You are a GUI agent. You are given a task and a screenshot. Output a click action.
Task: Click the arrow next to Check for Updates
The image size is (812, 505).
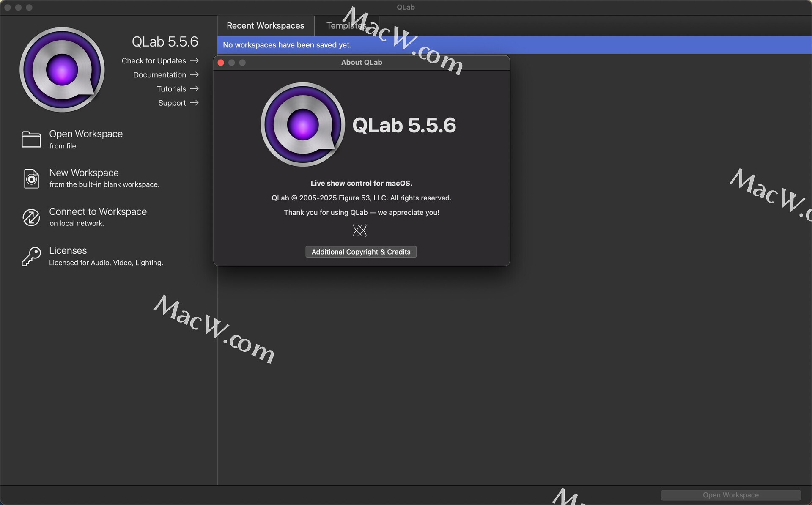194,60
